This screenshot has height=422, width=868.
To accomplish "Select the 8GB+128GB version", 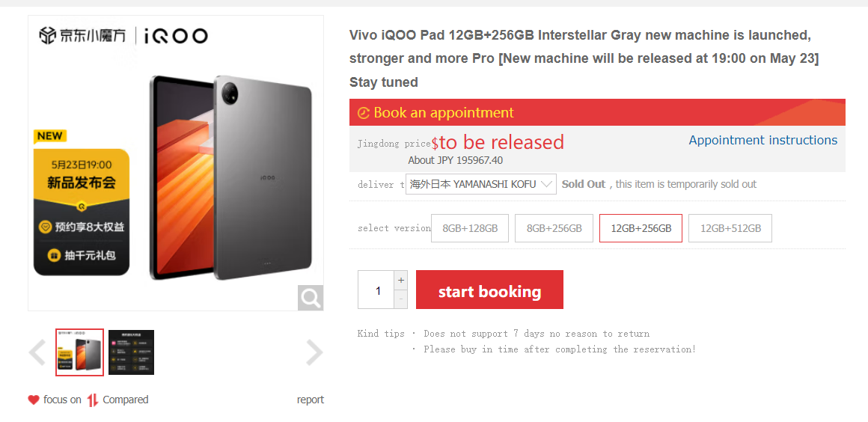I will coord(470,228).
